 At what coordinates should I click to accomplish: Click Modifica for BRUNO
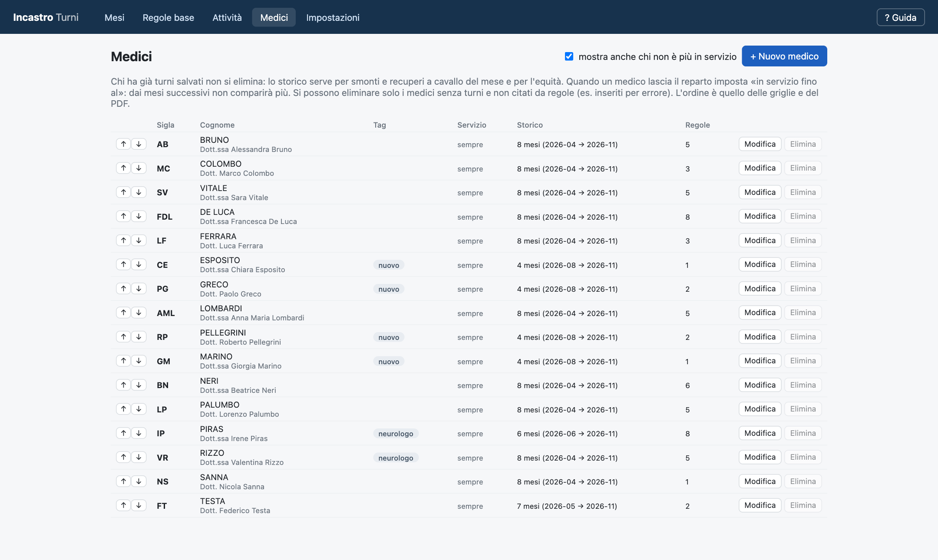point(760,144)
